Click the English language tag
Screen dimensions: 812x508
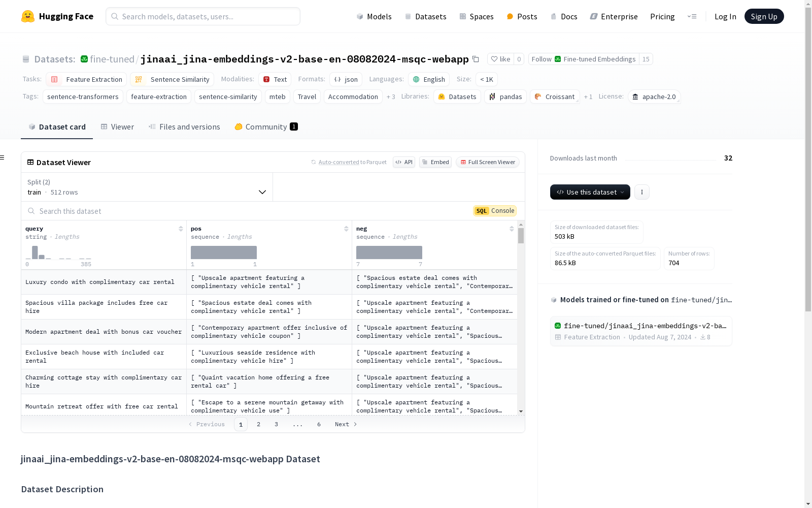(x=429, y=79)
